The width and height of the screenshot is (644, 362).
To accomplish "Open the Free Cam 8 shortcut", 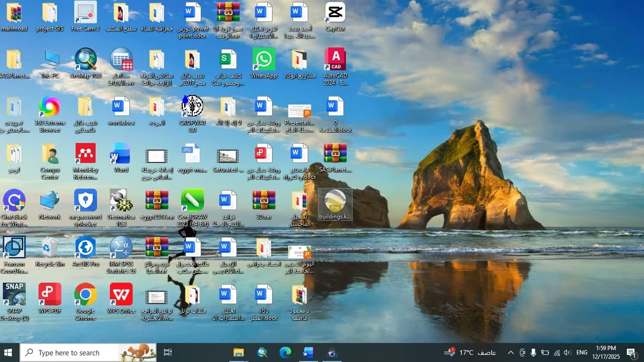I will (86, 17).
